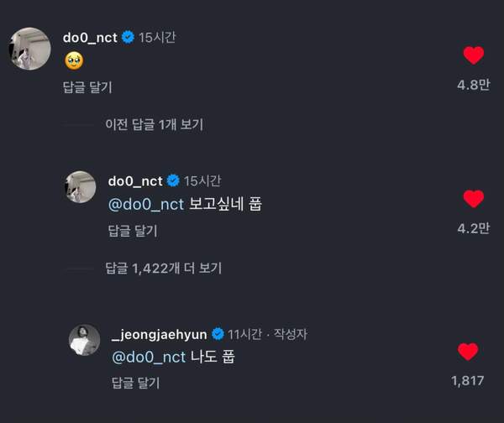Screen dimensions: 504x423
Task: Click verified badge on the "보고싶네 풉" reply
Action: point(174,180)
